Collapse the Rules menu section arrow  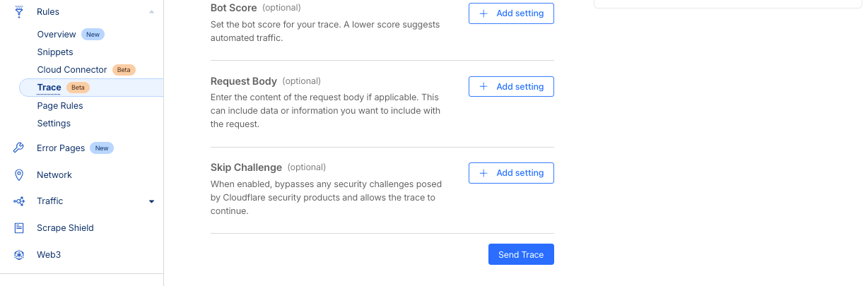pos(151,12)
